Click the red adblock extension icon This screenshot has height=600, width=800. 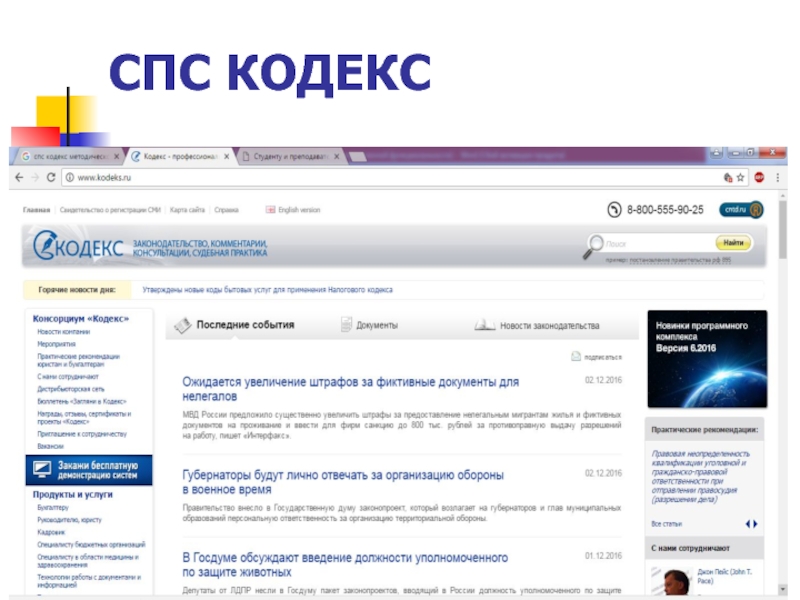point(759,178)
